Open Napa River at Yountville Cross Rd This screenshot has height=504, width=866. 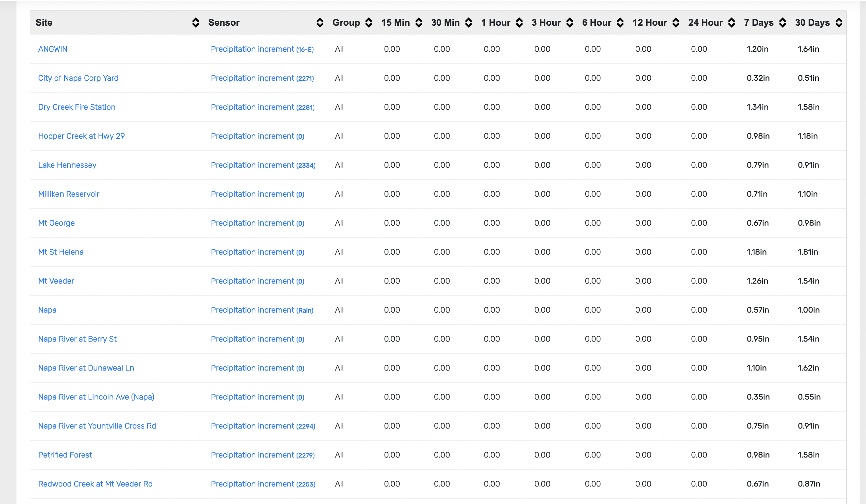point(97,426)
